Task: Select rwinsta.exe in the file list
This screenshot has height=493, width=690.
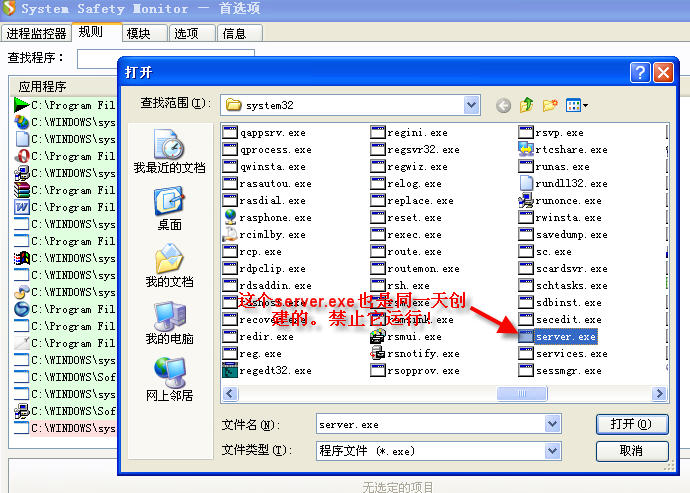Action: (x=560, y=217)
